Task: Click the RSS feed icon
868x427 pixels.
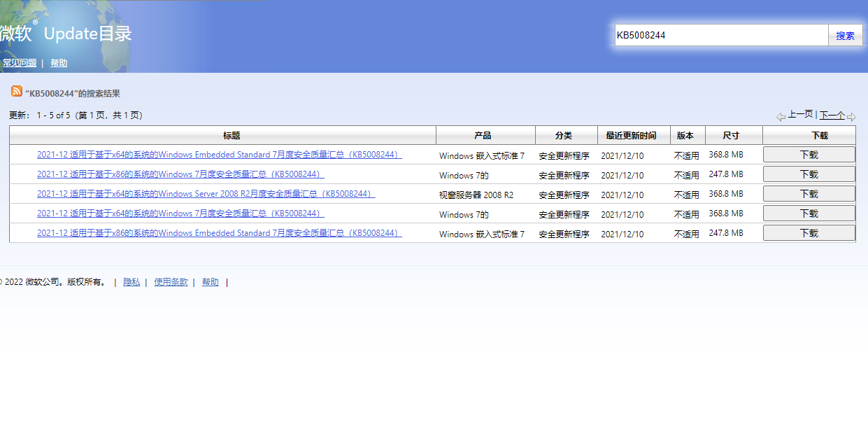Action: [17, 91]
